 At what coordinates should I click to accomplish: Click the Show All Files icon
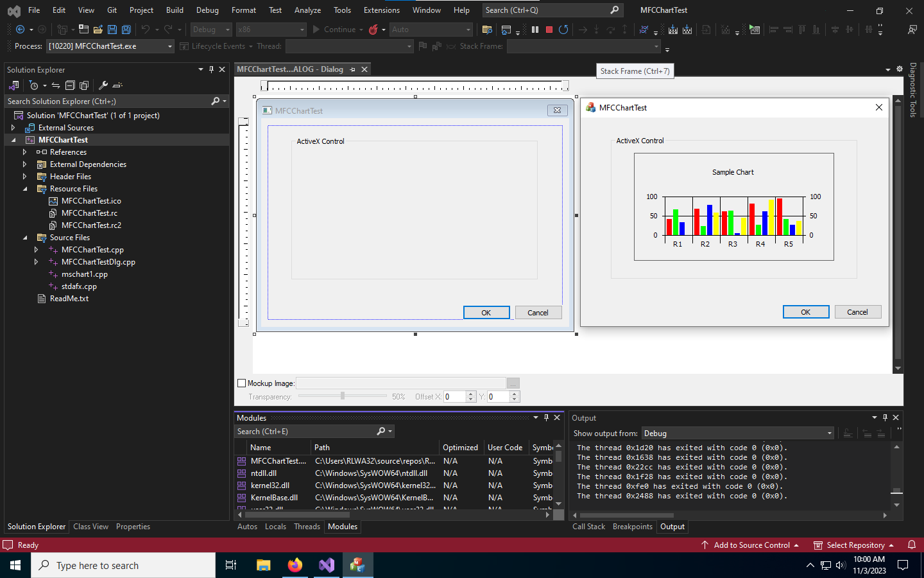coord(84,85)
